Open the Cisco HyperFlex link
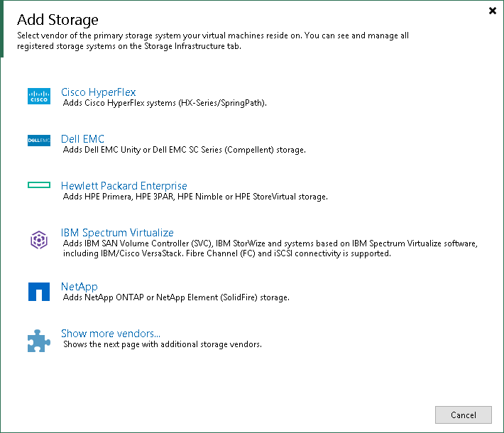Viewport: 504px width, 433px height. click(98, 92)
